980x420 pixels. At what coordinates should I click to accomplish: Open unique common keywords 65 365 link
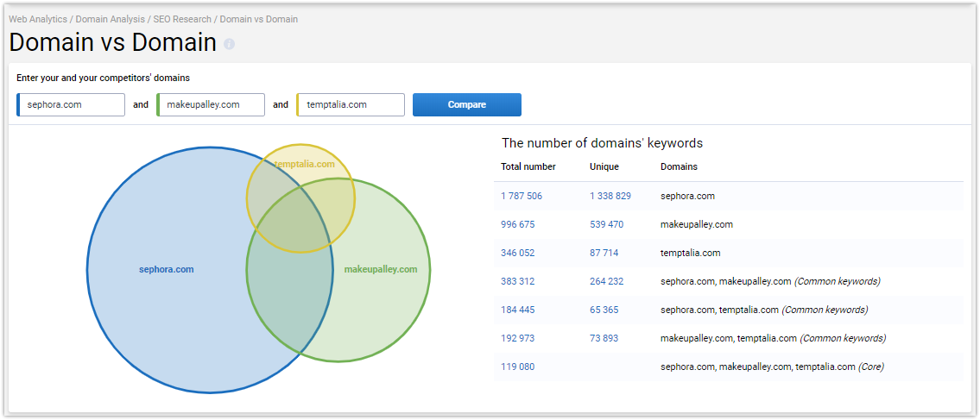604,310
